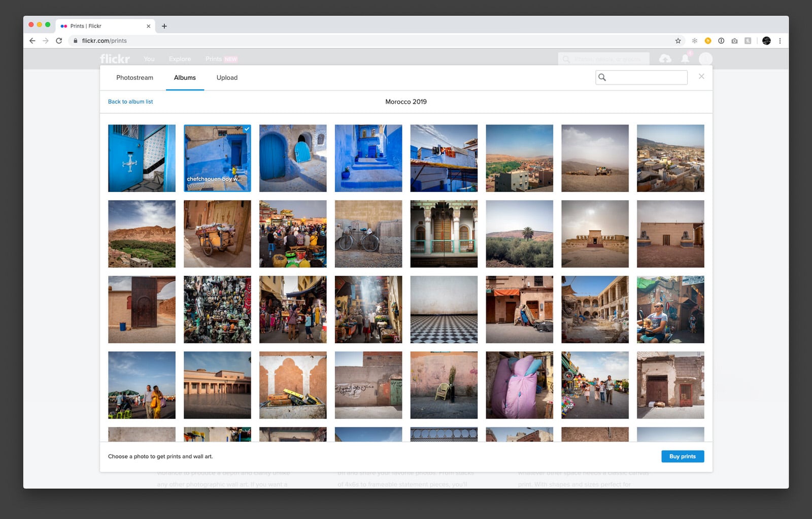Click the yellow circular extension icon
The width and height of the screenshot is (812, 519).
pyautogui.click(x=707, y=41)
